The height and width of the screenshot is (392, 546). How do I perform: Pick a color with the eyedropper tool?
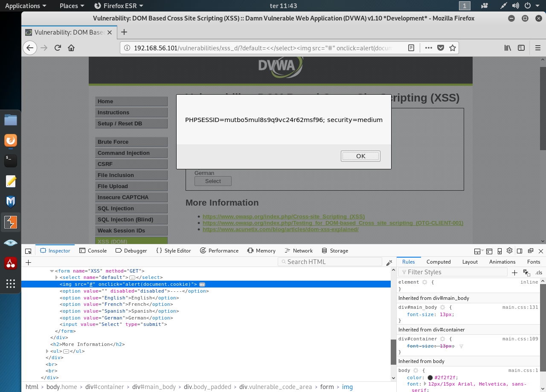[x=389, y=262]
